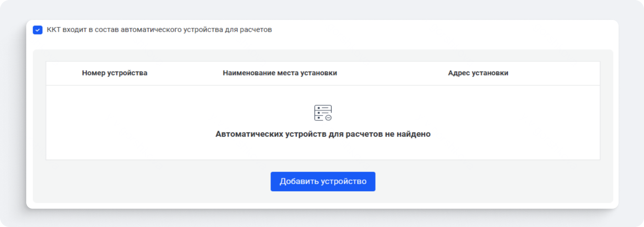Click the label text 'ККТ входит в состав автоматического устройства'

(159, 30)
